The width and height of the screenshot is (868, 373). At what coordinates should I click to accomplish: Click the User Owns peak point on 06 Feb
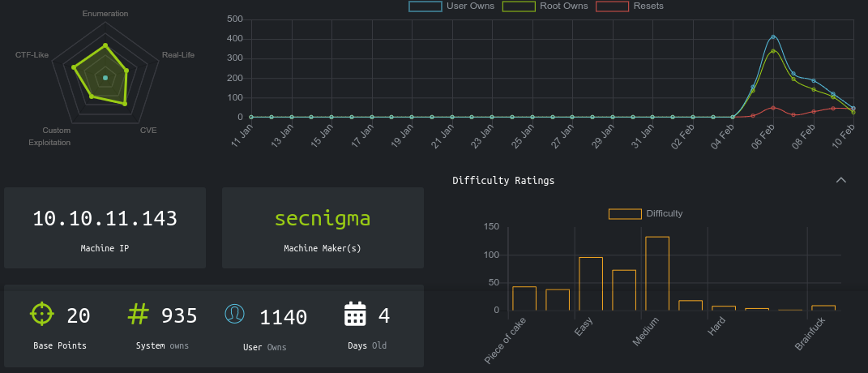click(x=773, y=36)
